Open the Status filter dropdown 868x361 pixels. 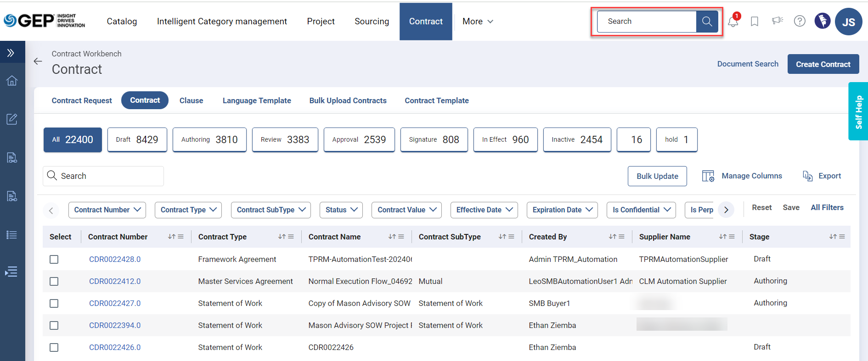341,210
